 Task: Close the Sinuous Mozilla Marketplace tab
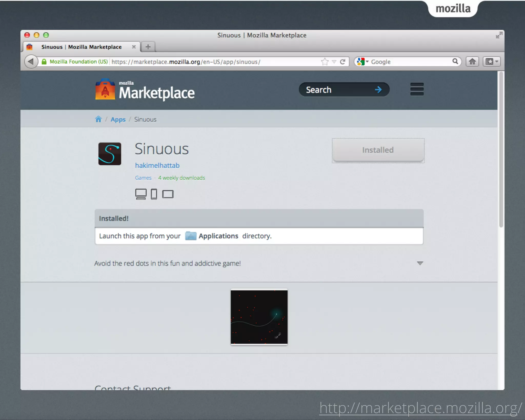[134, 47]
